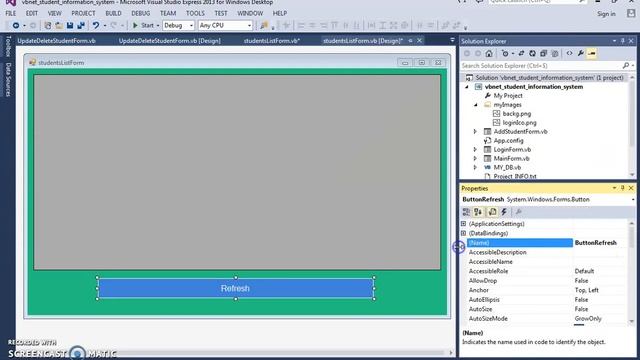This screenshot has height=360, width=640.
Task: Open the PROJECT menu
Action: pos(83,13)
